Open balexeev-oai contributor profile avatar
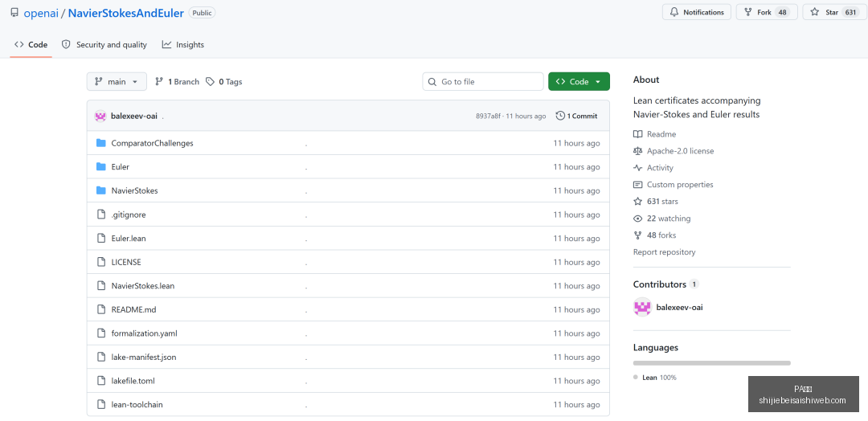Screen dimensions: 868x421 point(642,307)
